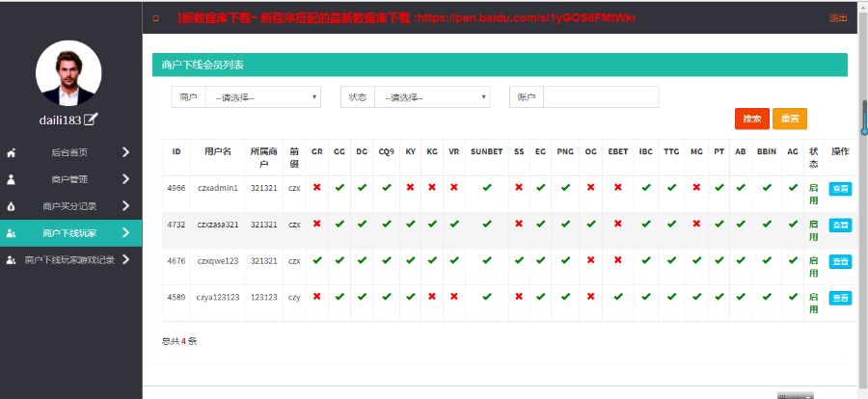868x399 pixels.
Task: Click the home icon beside 后台首页
Action: point(11,152)
